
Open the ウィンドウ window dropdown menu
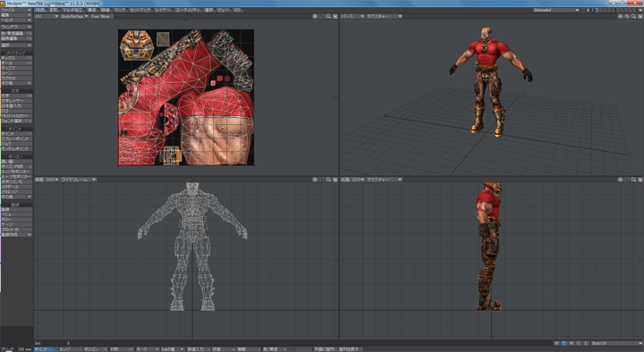click(x=16, y=27)
